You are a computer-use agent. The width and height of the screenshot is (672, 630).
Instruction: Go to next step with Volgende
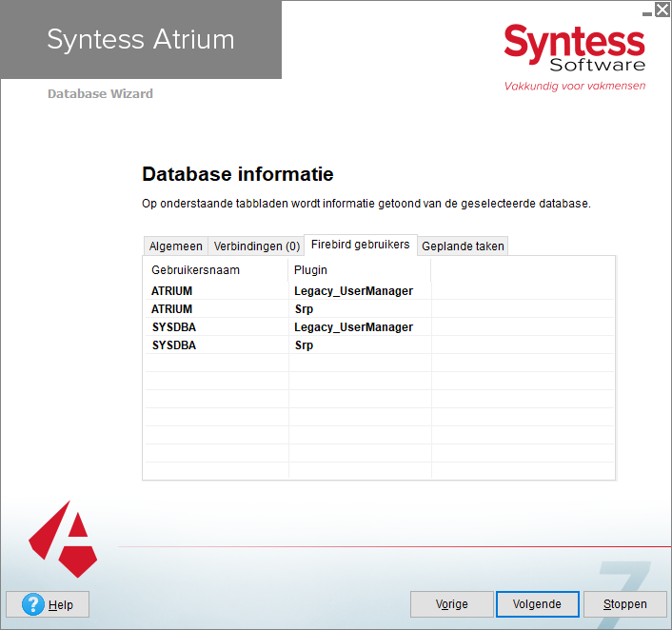(x=538, y=604)
